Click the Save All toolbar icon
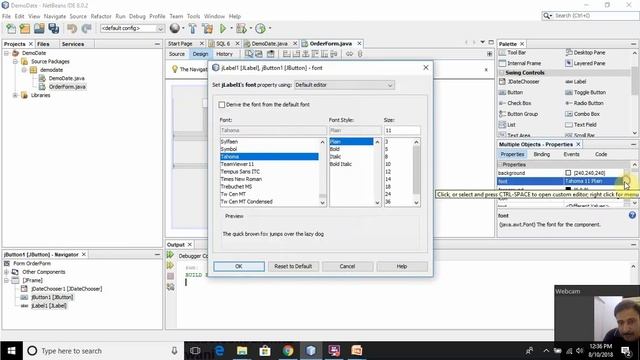Screen dimensions: 640x360 point(53,28)
